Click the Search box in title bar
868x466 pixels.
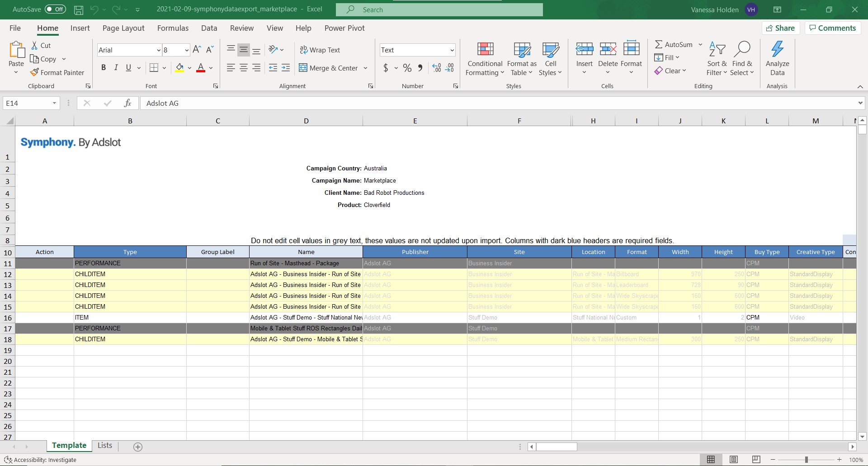coord(439,9)
